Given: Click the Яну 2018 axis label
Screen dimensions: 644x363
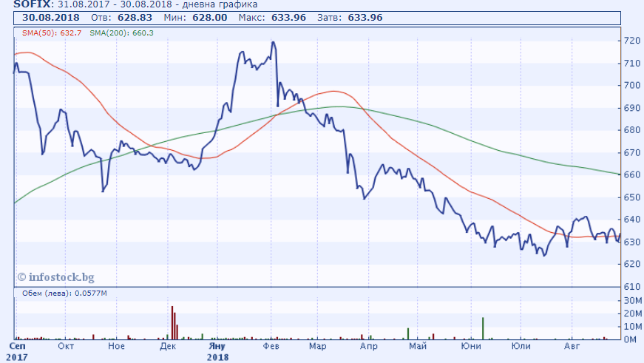Looking at the screenshot, I should point(217,351).
